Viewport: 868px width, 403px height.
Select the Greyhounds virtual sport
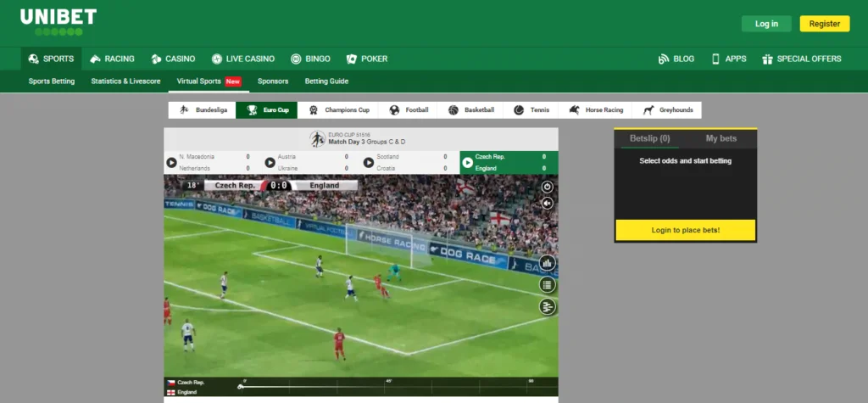[x=667, y=109]
